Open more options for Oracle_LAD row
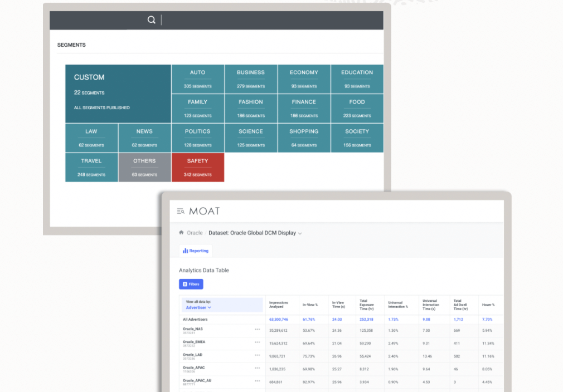563x392 pixels. [x=258, y=355]
